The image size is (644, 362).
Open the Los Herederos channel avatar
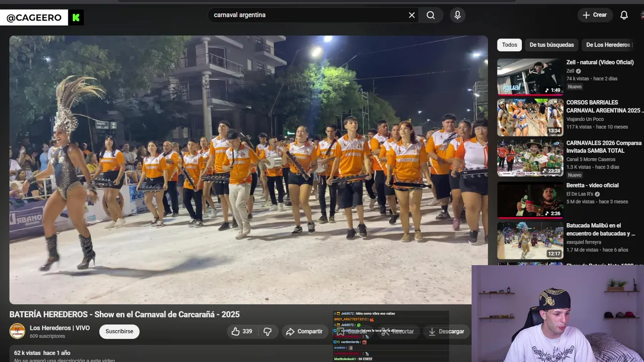point(17,331)
